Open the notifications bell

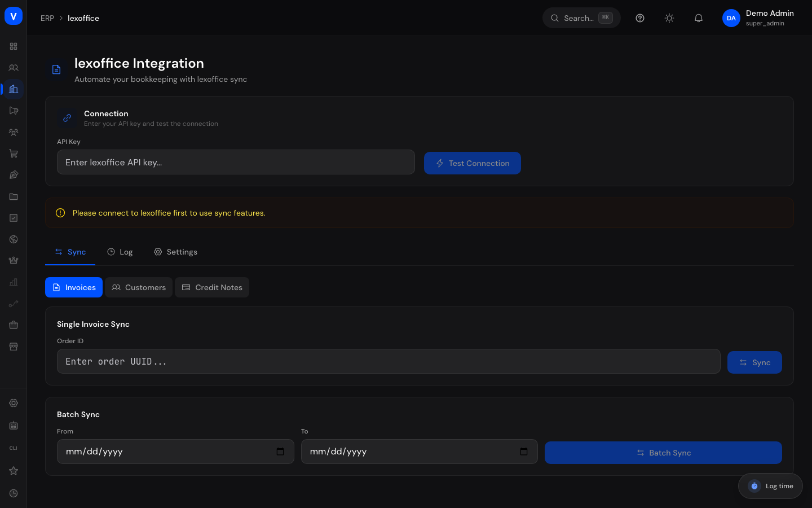(x=699, y=18)
